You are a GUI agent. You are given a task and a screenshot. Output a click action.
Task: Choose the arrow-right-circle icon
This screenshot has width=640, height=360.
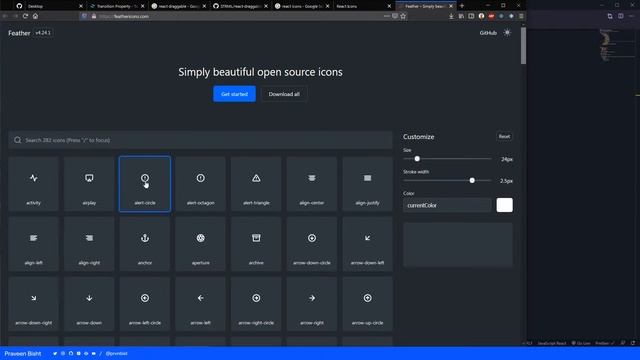tap(256, 304)
